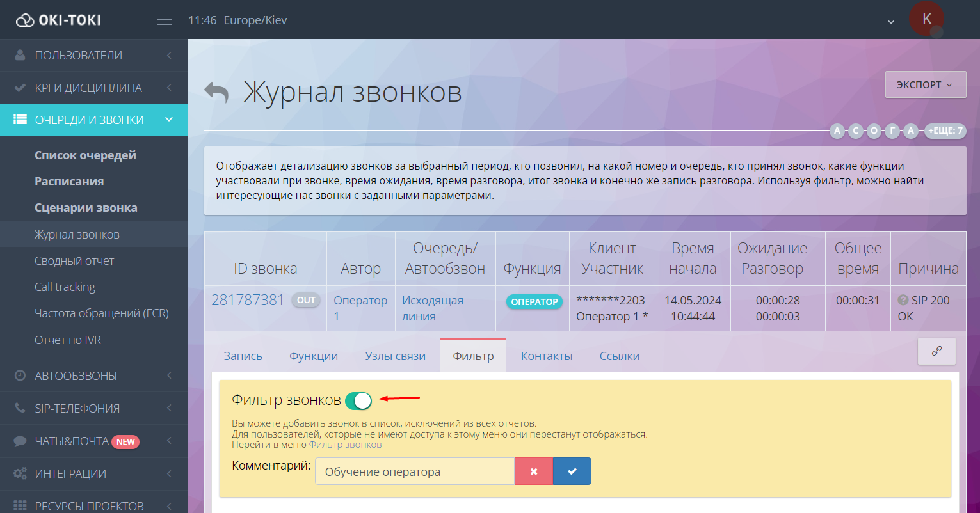980x513 pixels.
Task: Open Исходящая линия queue link
Action: click(433, 308)
